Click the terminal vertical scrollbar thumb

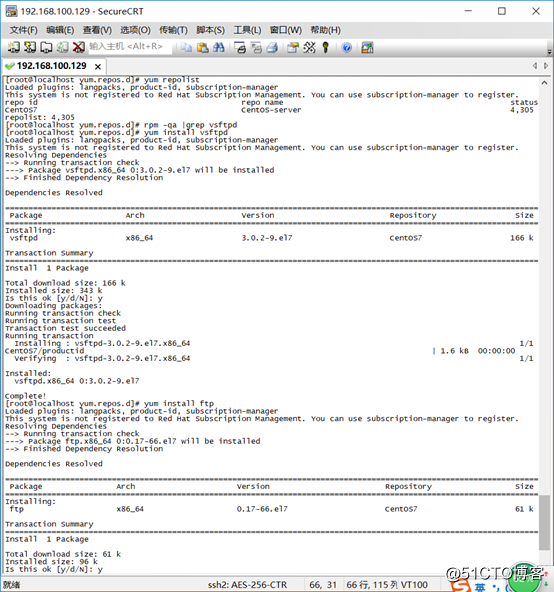coord(544,523)
